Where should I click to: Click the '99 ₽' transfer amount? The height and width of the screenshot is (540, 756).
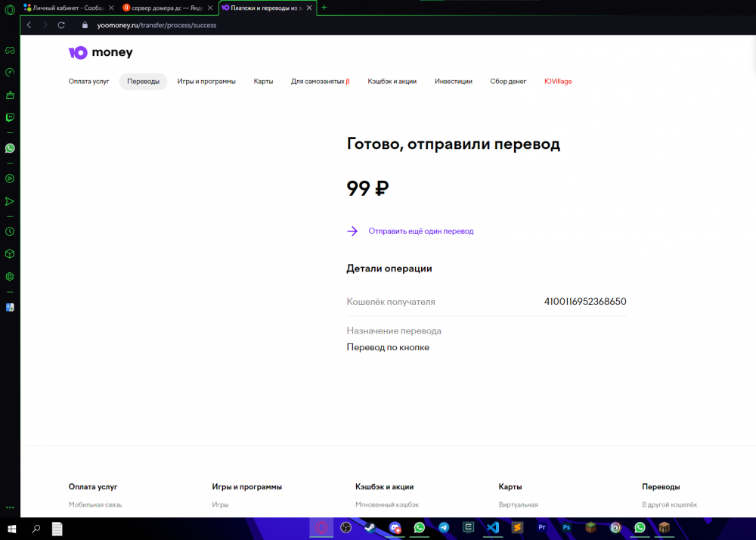pyautogui.click(x=367, y=188)
